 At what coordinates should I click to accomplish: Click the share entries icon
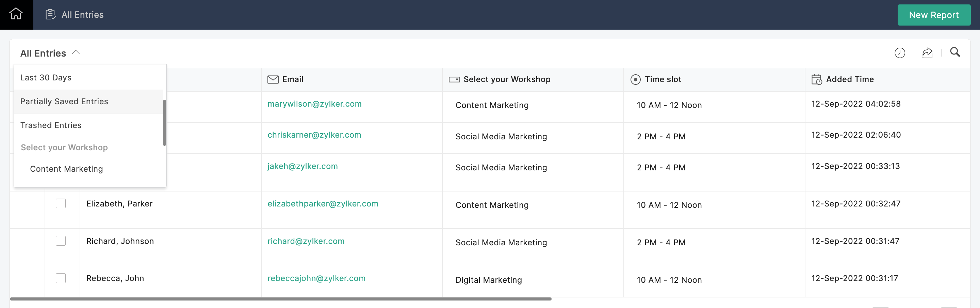pos(927,53)
